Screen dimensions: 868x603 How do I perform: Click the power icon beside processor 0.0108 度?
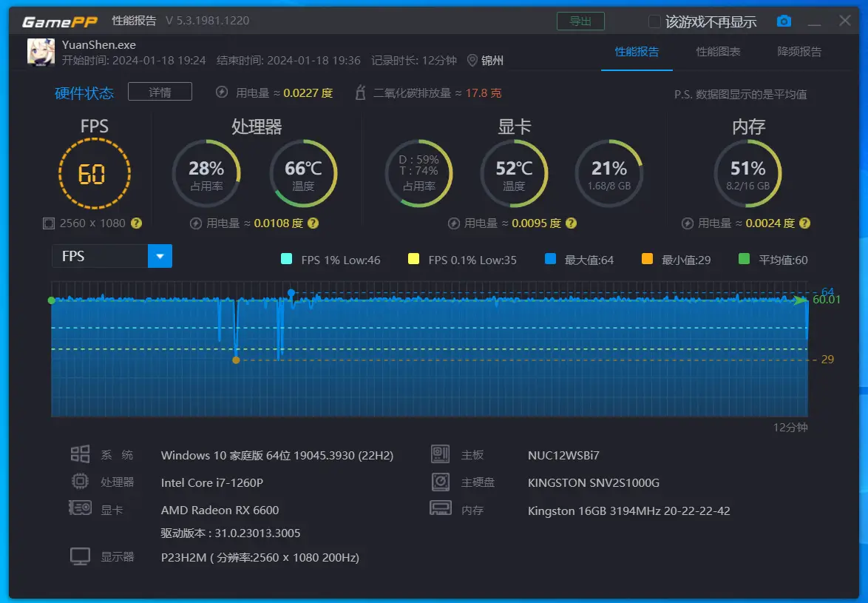pos(195,223)
